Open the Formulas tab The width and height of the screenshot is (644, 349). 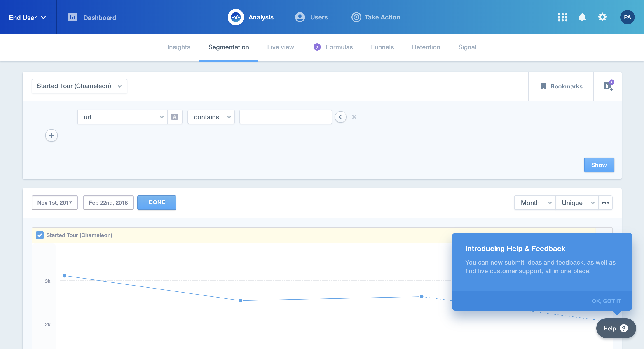tap(339, 47)
